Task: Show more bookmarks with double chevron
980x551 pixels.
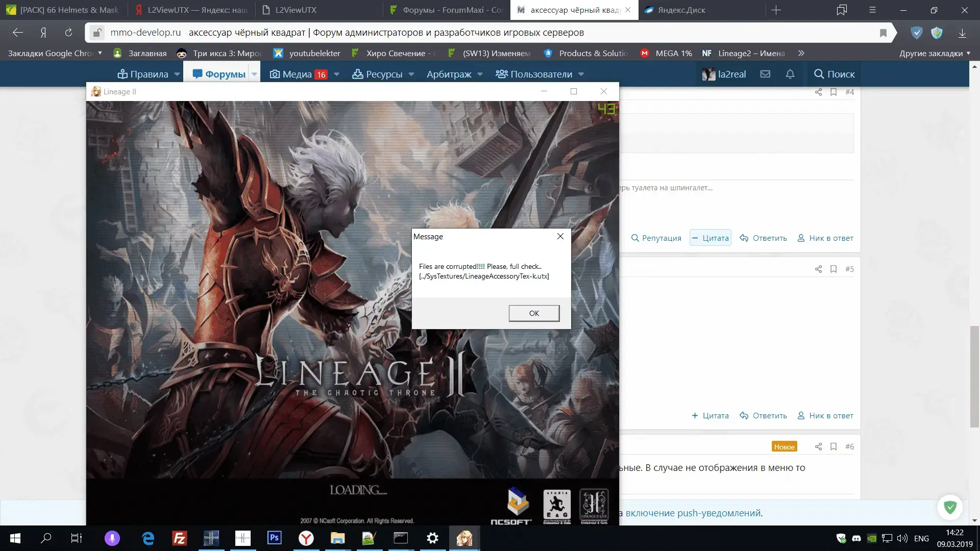Action: 801,53
